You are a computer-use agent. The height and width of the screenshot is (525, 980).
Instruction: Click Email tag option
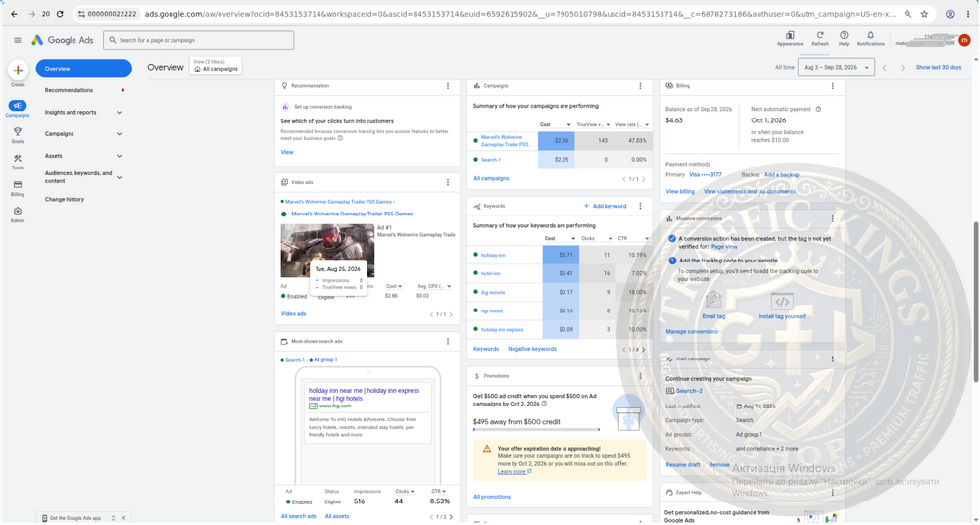click(x=713, y=306)
